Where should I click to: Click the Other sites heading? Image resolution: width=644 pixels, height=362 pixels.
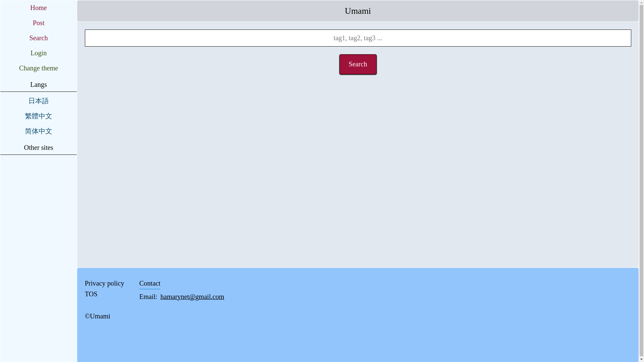(38, 147)
